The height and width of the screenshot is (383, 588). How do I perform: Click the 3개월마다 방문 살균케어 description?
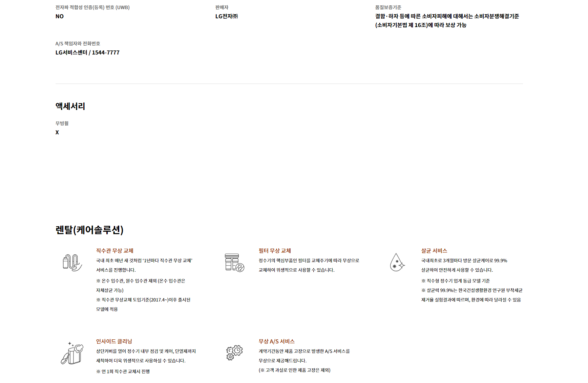464,265
